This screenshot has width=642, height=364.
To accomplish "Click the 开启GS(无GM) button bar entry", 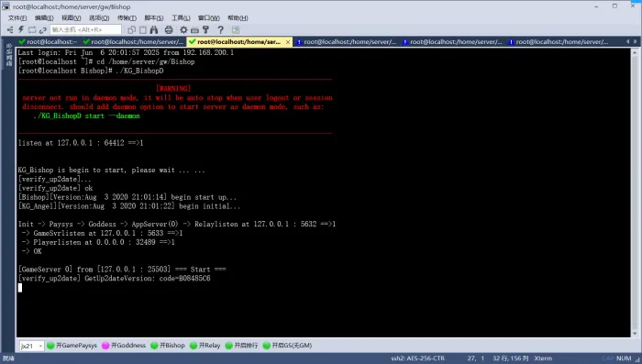I will [x=287, y=346].
